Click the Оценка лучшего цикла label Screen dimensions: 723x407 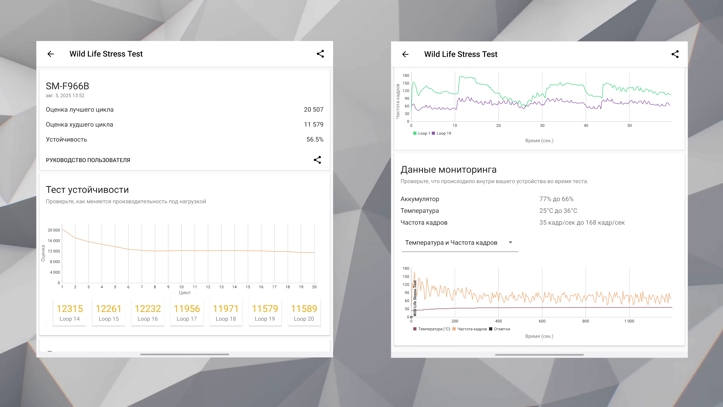(79, 110)
